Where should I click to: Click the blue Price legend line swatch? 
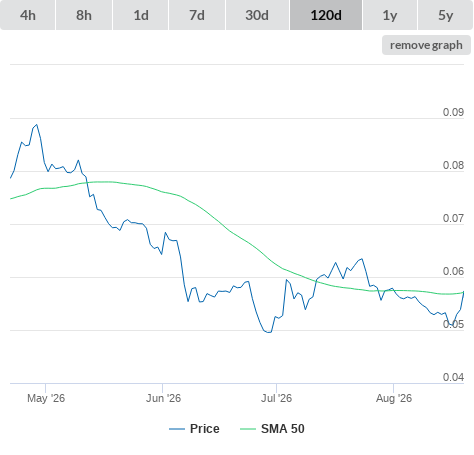click(x=177, y=429)
